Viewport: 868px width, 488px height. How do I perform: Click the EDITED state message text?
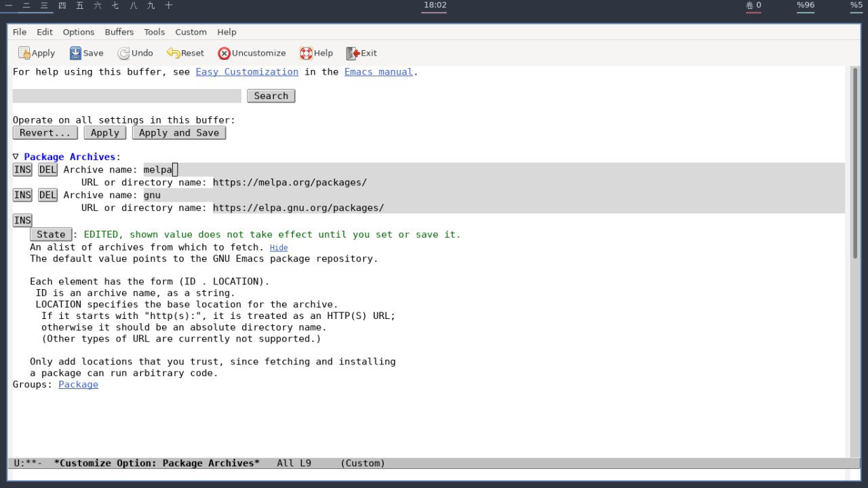272,234
